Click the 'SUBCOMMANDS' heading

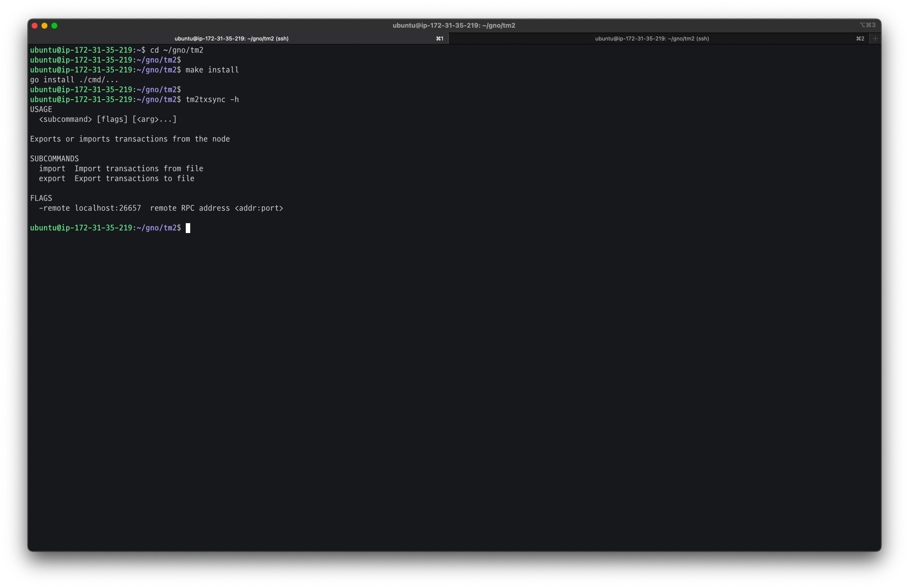pos(54,158)
